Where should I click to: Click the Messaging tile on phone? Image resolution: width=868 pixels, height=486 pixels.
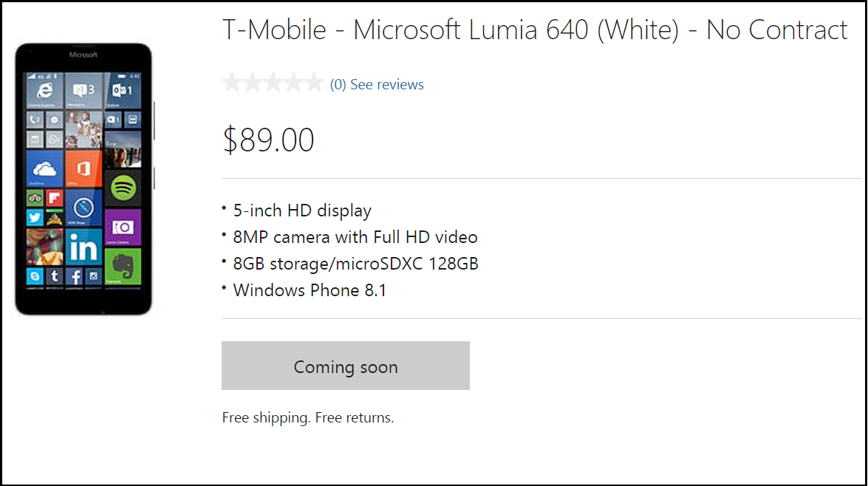(83, 91)
